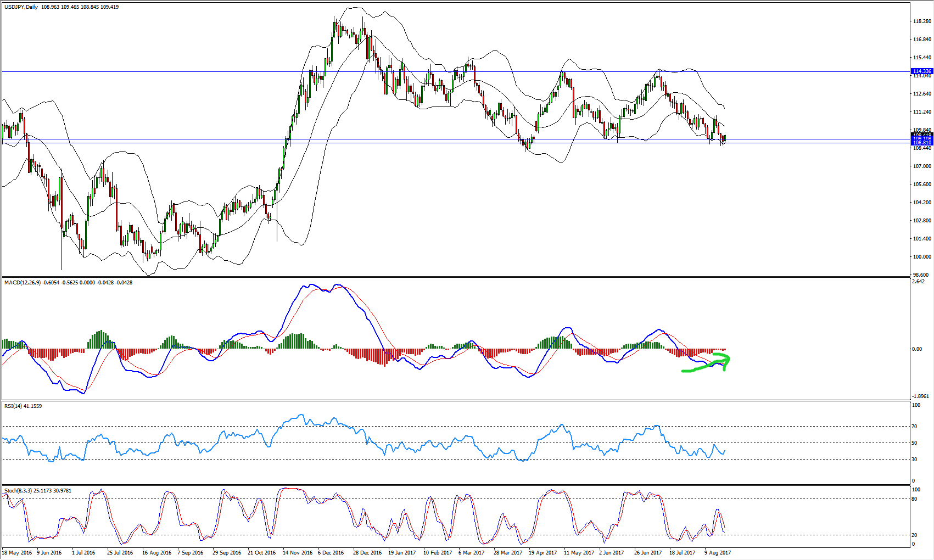Click the USDJPY,Daily chart title
This screenshot has width=934, height=560.
pos(21,7)
